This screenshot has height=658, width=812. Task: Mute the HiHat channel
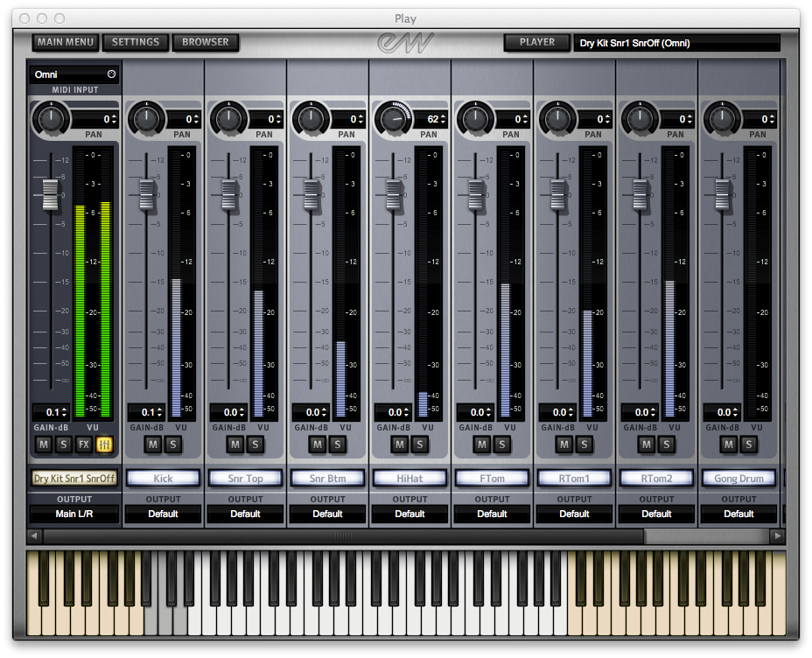[x=400, y=444]
